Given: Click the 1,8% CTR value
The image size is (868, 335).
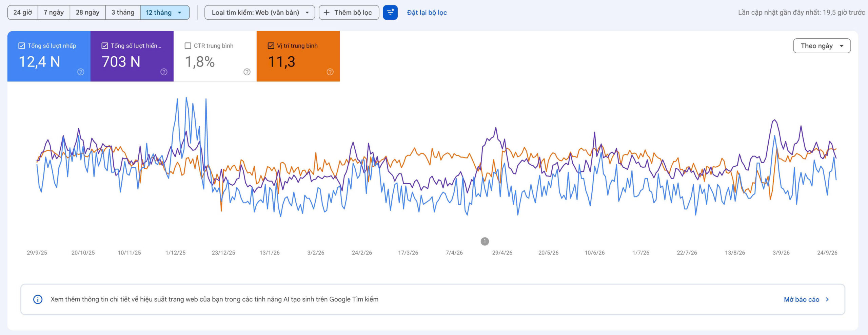Looking at the screenshot, I should pos(200,62).
